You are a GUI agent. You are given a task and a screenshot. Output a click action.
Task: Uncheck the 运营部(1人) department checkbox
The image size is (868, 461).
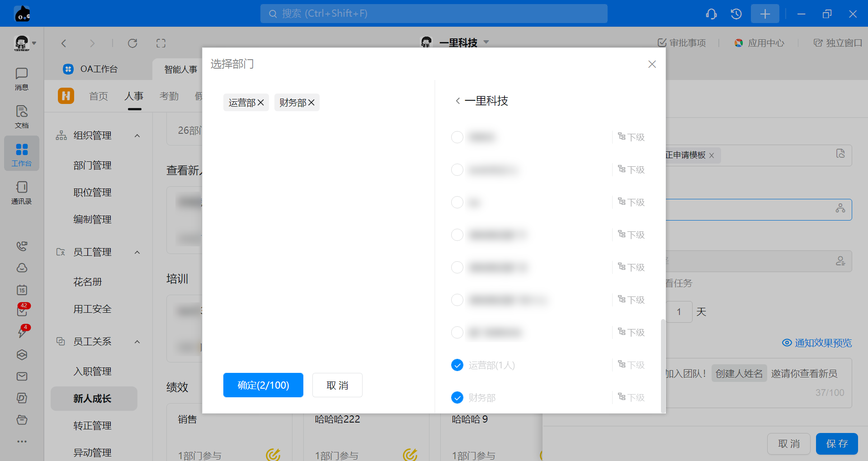(x=457, y=365)
